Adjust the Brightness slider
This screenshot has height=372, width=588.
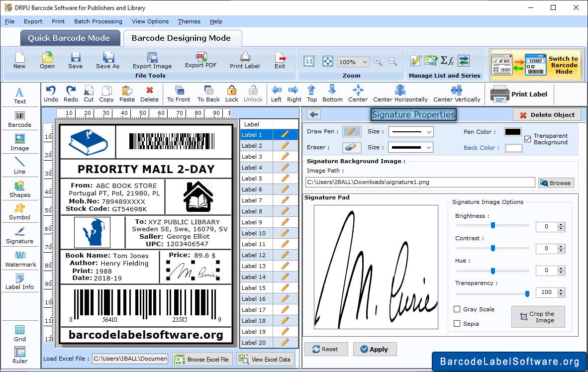click(x=493, y=225)
